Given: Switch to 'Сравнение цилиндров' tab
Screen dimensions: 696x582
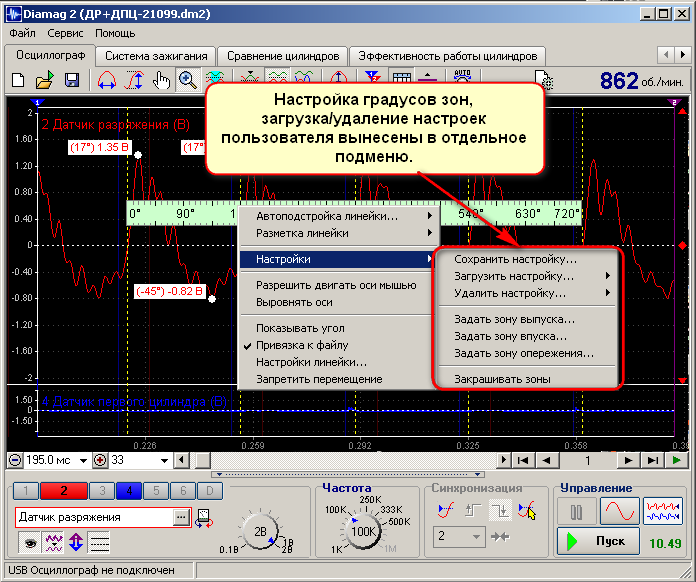Looking at the screenshot, I should (x=283, y=56).
